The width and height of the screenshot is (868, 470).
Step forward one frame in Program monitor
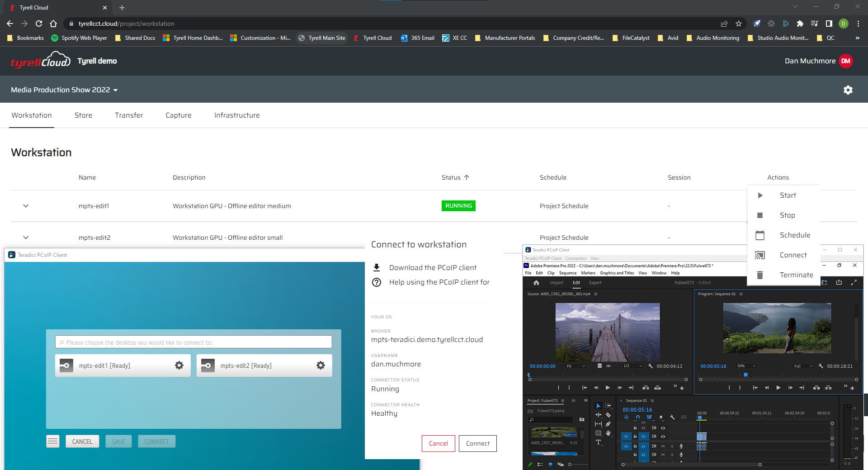790,388
